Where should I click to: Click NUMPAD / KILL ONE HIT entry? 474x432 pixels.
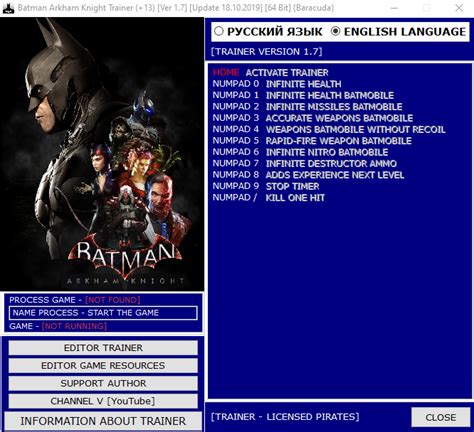[269, 197]
